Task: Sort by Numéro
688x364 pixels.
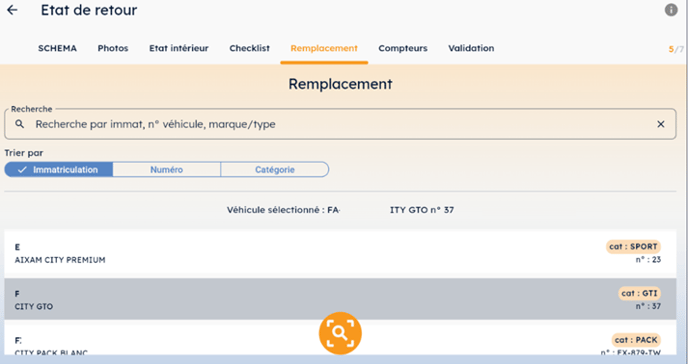Action: click(x=167, y=170)
